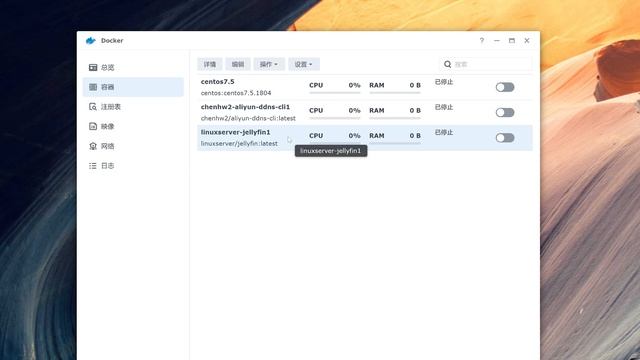Screen dimensions: 640x360
Task: Enable the linuxserver-jellyfin1 container switch
Action: coord(505,138)
